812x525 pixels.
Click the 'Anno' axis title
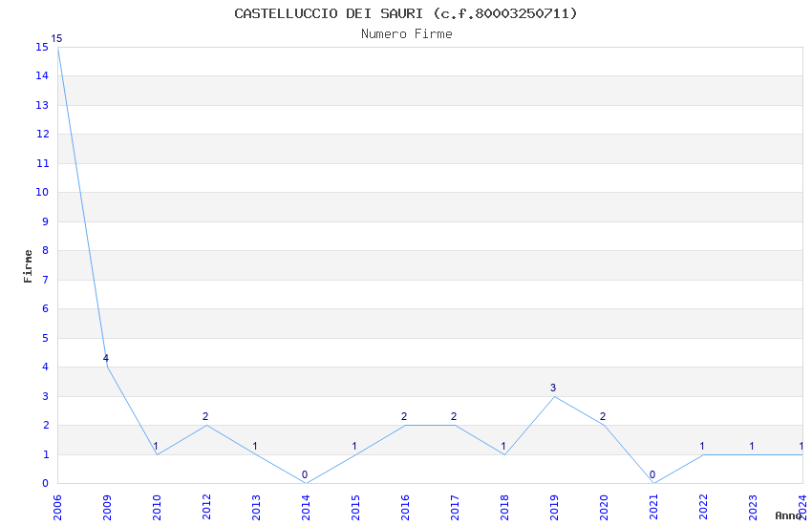(788, 515)
